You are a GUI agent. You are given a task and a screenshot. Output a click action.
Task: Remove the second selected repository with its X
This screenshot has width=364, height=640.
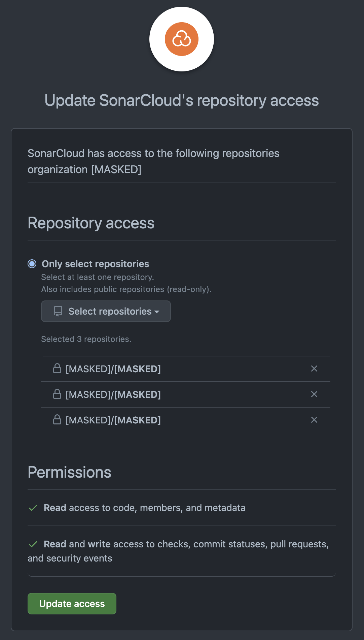(314, 394)
